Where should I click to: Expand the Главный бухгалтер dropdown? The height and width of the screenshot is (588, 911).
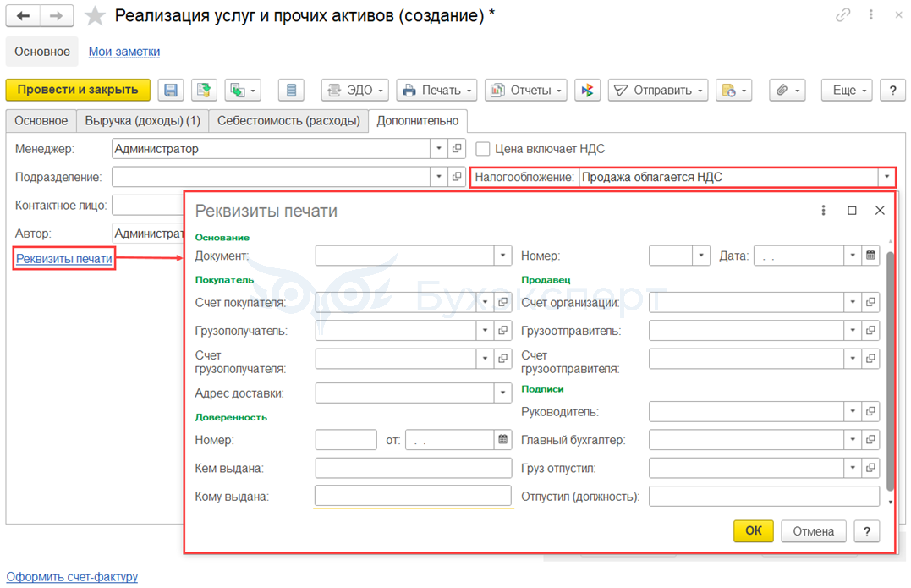coord(853,440)
